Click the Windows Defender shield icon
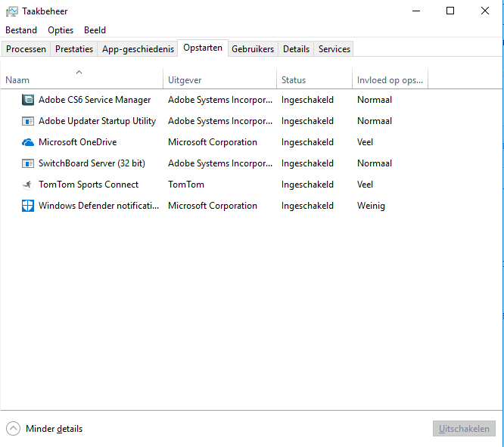 pyautogui.click(x=28, y=206)
